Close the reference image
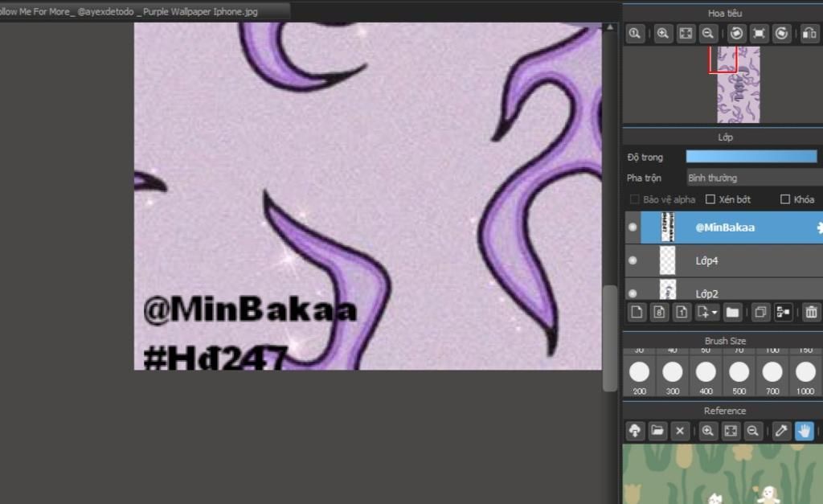Screen dimensions: 823x504 [x=680, y=431]
